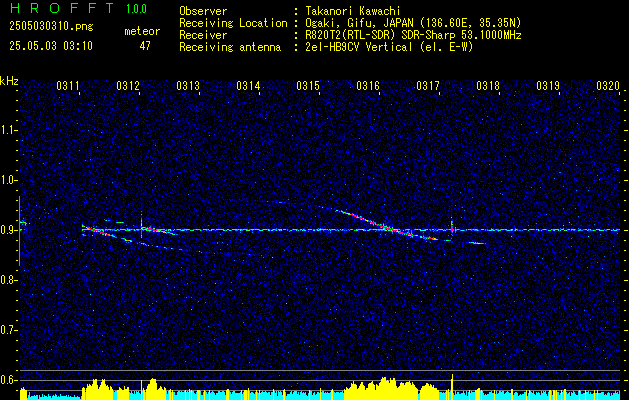629x400 pixels.
Task: Select the version number 1.0.0
Action: [136, 9]
